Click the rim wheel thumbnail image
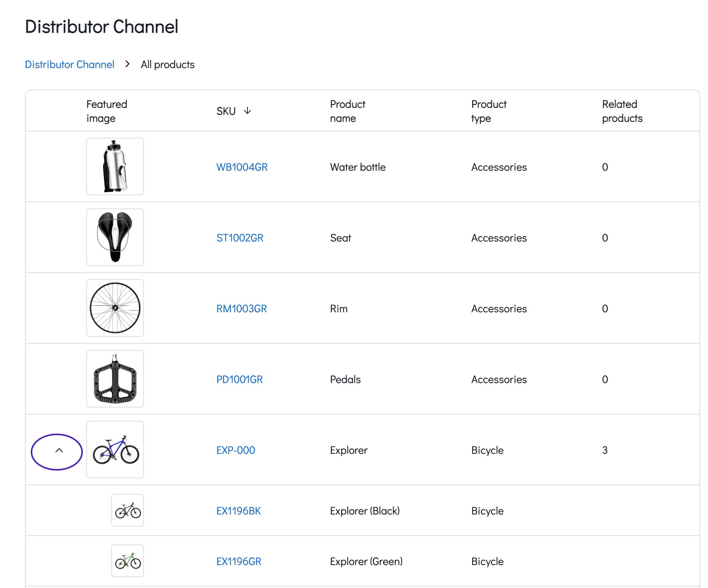708x588 pixels. click(115, 308)
